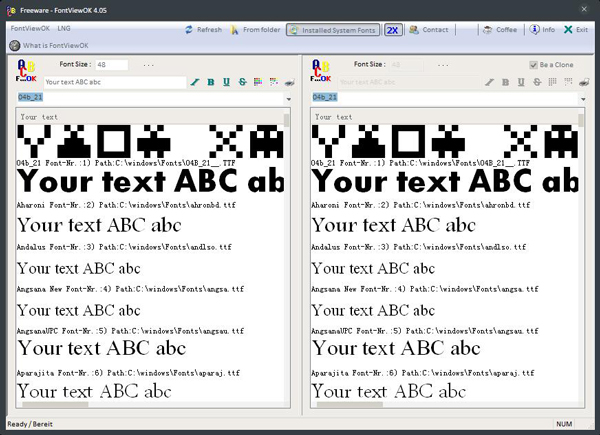Close the FontViewOK window
This screenshot has width=600, height=435.
point(584,9)
